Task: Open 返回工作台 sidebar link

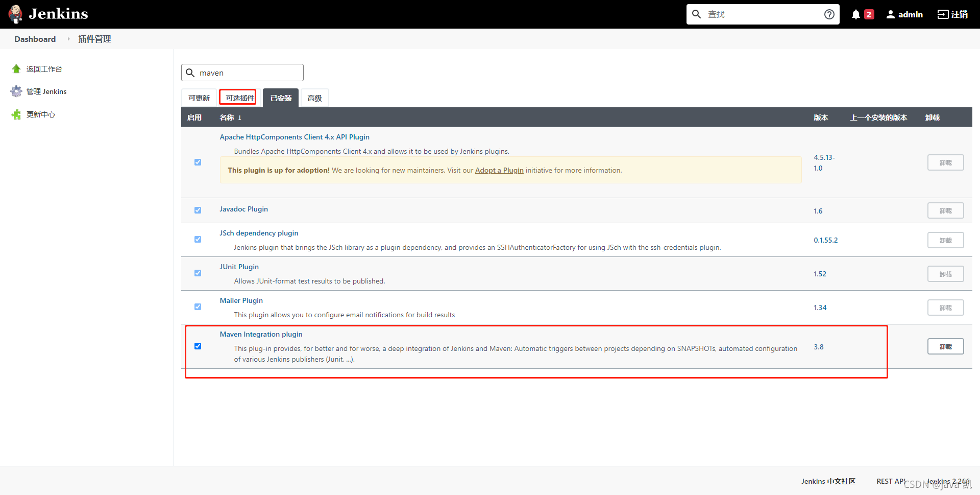Action: coord(44,69)
